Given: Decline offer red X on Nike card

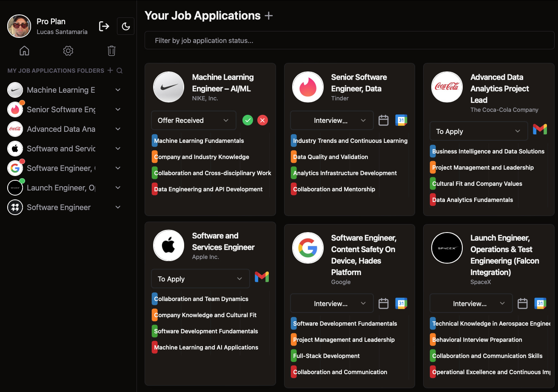Looking at the screenshot, I should [x=263, y=120].
